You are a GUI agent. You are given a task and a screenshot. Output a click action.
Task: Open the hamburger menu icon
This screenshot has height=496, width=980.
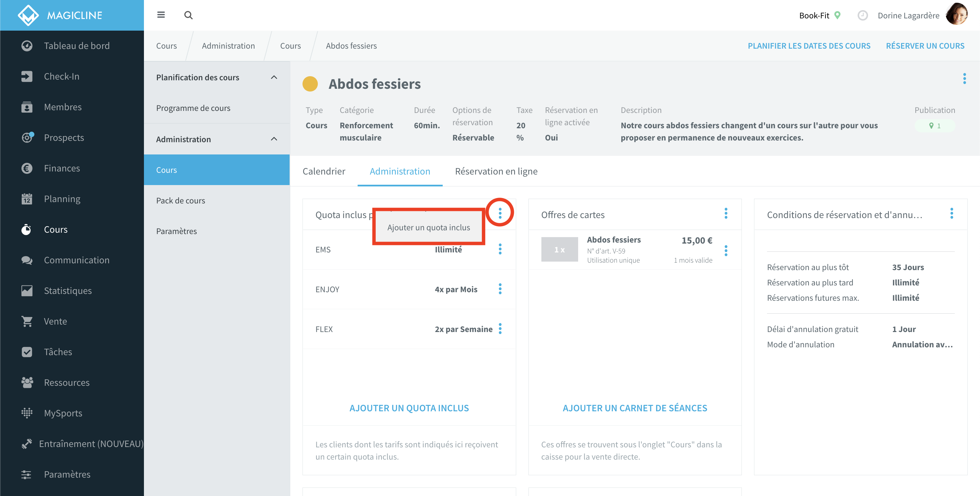[x=161, y=15]
